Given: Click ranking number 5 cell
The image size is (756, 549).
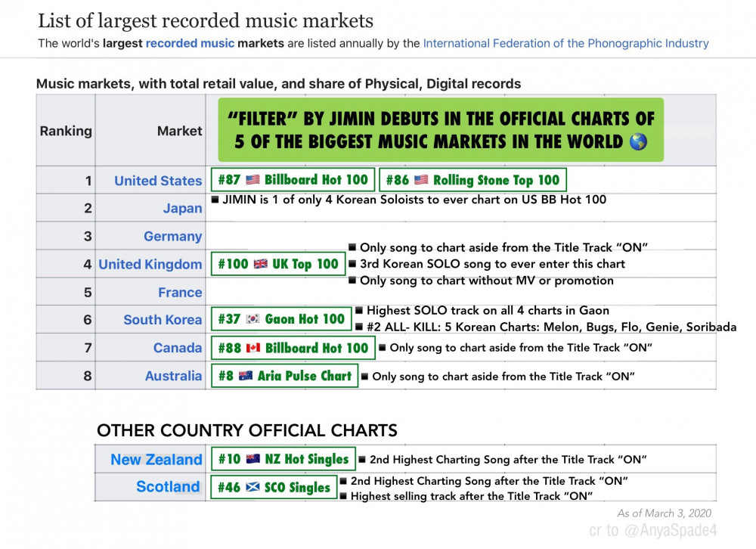Looking at the screenshot, I should coord(66,293).
